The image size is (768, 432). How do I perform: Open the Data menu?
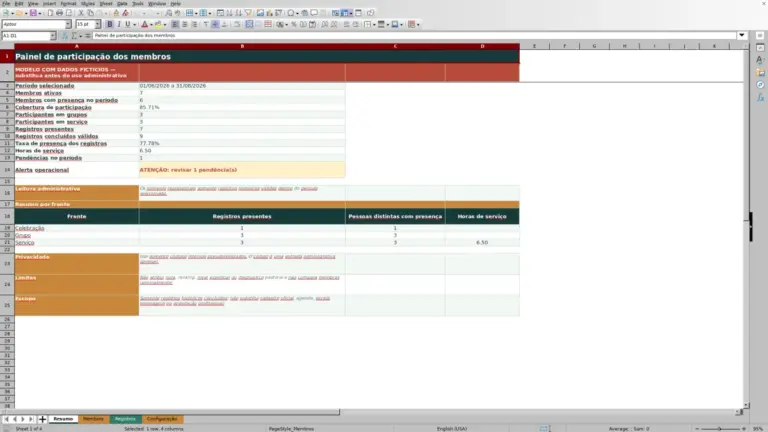click(x=122, y=3)
